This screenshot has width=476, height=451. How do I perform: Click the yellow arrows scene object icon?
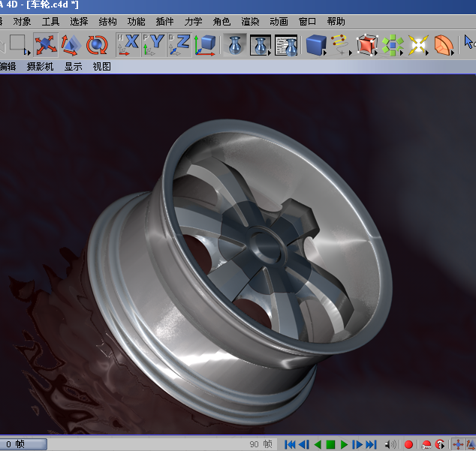(417, 45)
